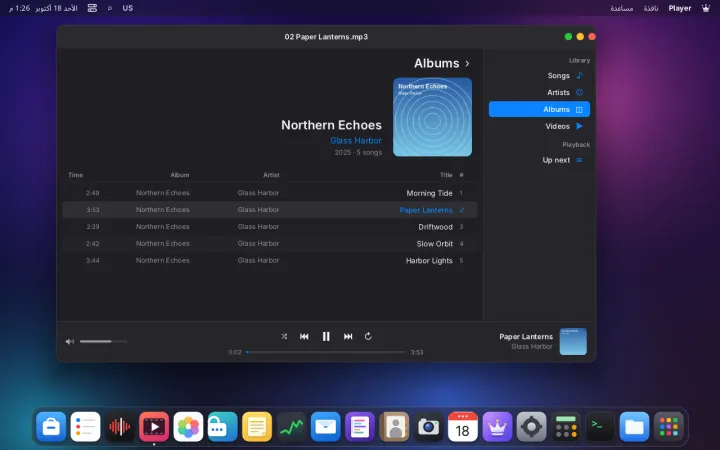Adjust the volume slider
720x450 pixels.
coord(103,341)
